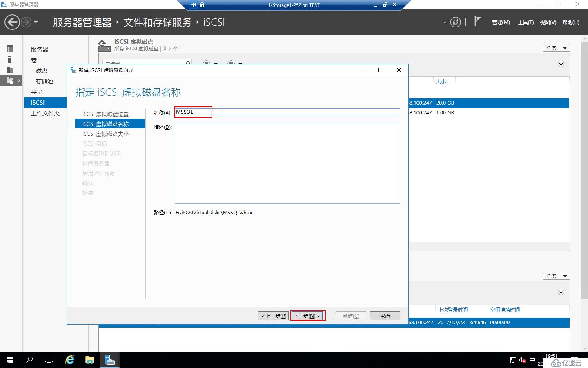Image resolution: width=588 pixels, height=368 pixels.
Task: Click the file and storage services icon
Action: [x=10, y=81]
